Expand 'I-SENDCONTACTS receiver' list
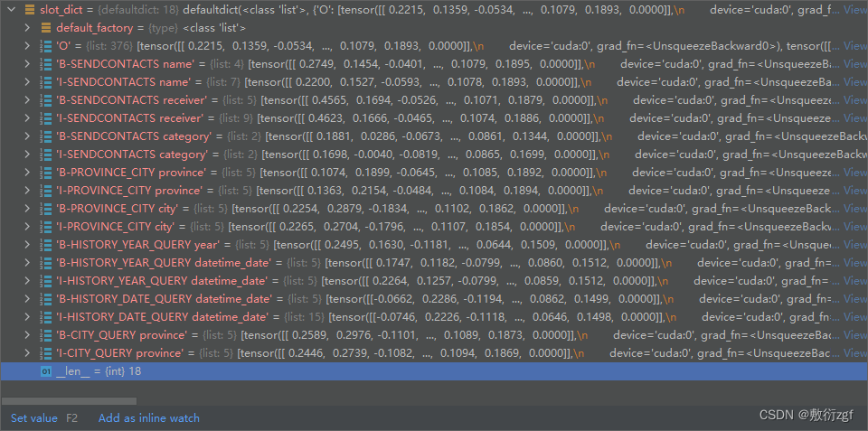The image size is (868, 431). (x=28, y=117)
